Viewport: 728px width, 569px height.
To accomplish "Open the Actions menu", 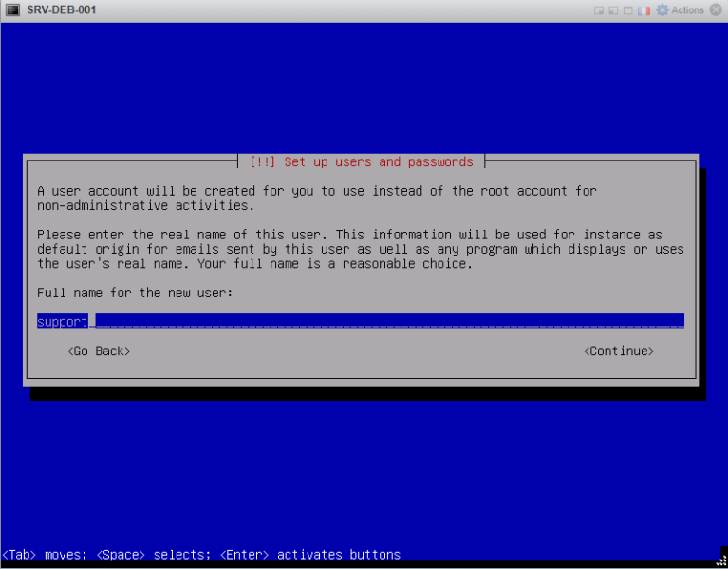I will coord(687,10).
